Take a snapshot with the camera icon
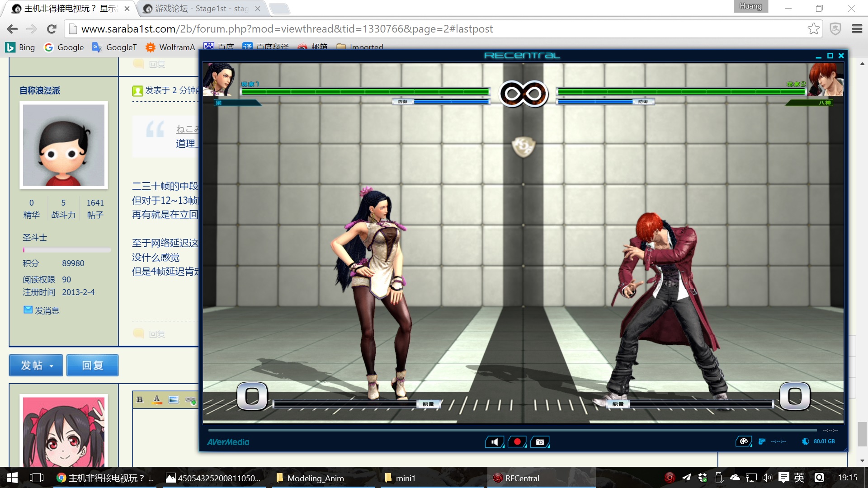Screen dimensions: 868x488 pos(540,442)
